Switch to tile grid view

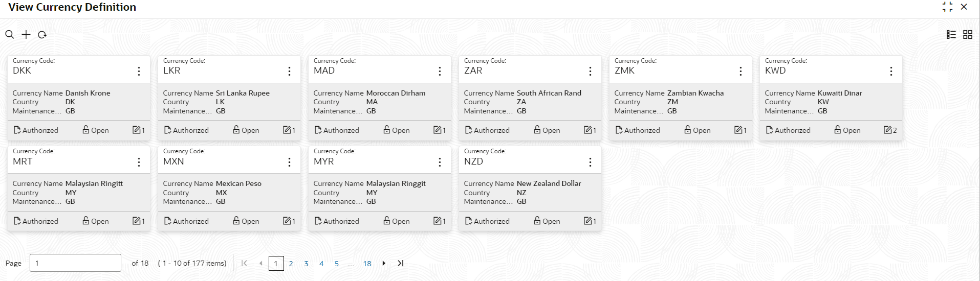(x=968, y=35)
